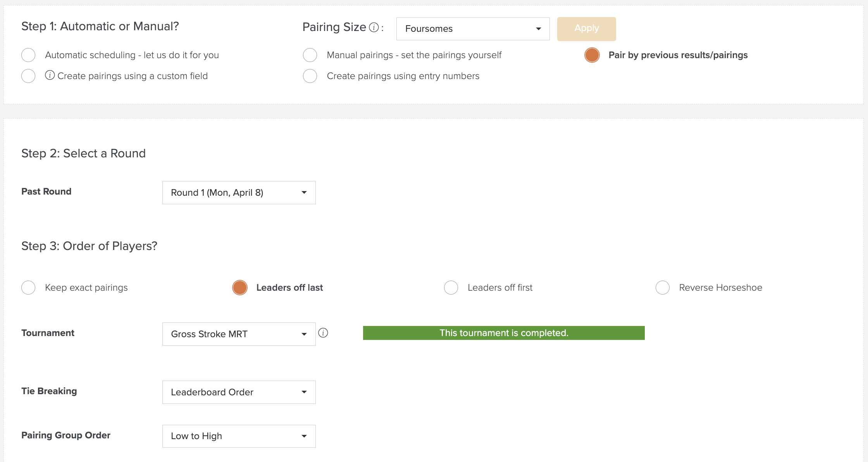Select Manual pairings radio option
Viewport: 868px width, 462px height.
(310, 55)
